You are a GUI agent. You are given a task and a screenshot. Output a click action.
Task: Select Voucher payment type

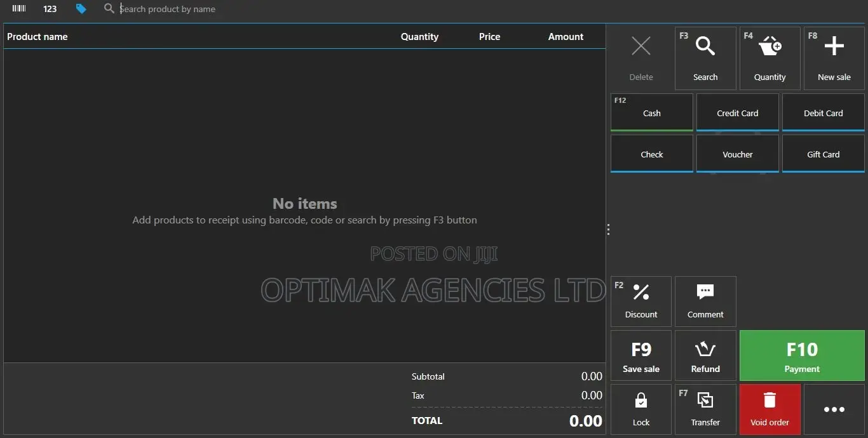click(x=738, y=154)
